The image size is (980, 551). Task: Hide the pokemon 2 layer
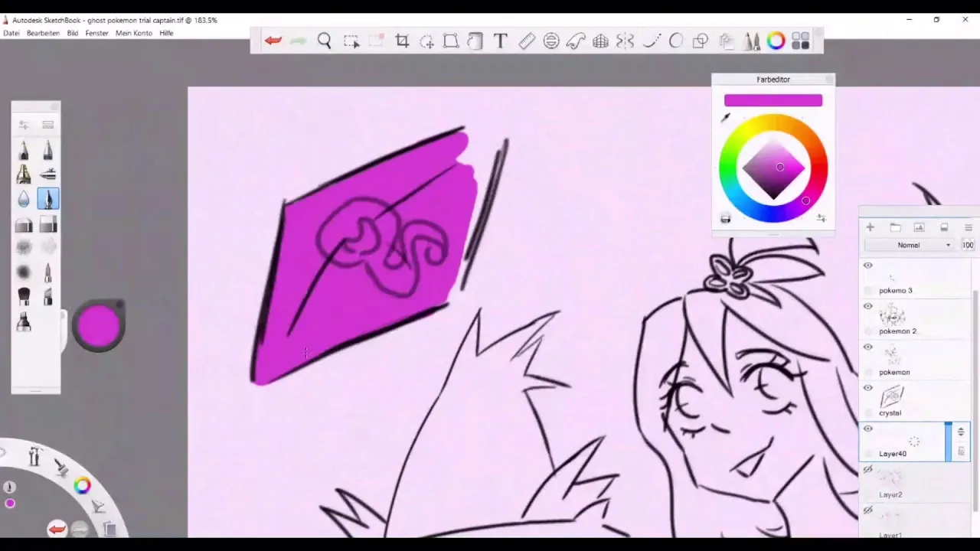pos(867,306)
